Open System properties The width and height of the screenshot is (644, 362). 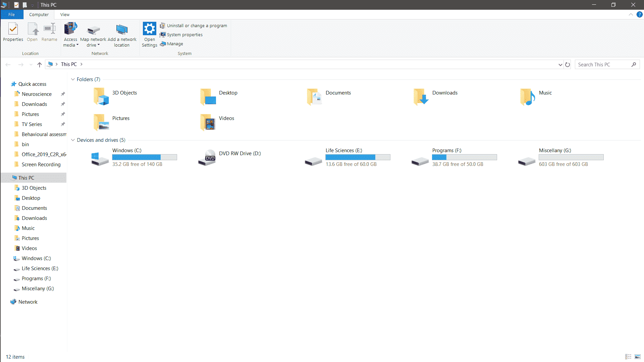181,35
